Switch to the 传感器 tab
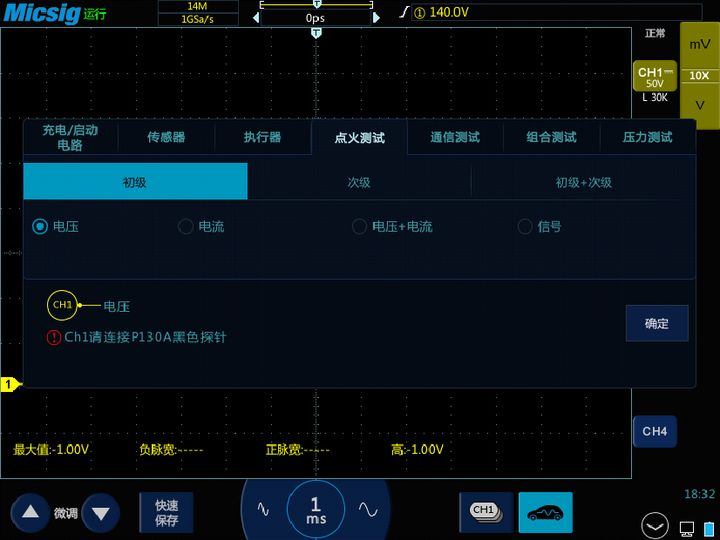720x540 pixels. click(166, 137)
